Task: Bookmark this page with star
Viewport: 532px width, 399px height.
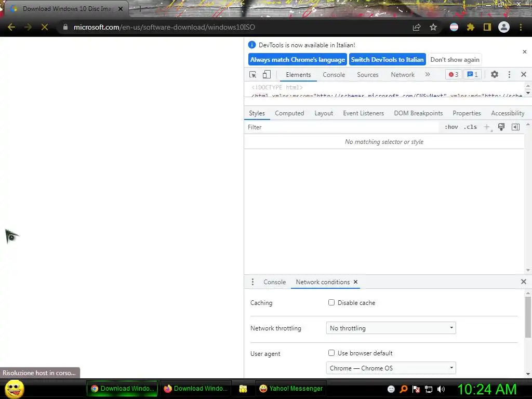Action: click(x=433, y=27)
